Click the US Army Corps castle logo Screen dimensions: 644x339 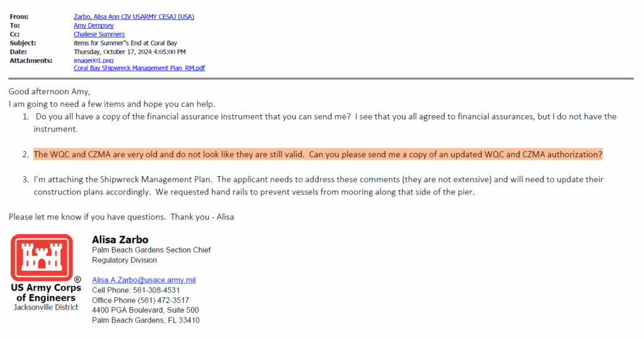(42, 257)
